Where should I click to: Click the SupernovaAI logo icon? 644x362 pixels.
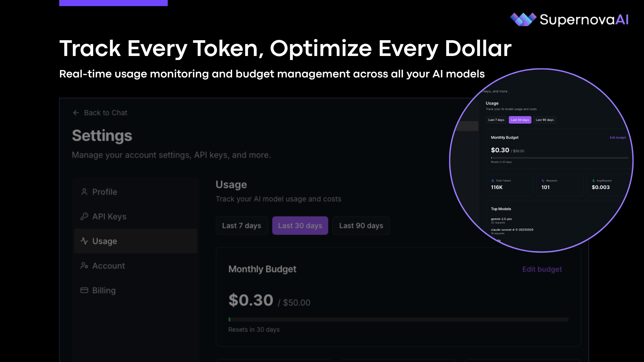[523, 19]
